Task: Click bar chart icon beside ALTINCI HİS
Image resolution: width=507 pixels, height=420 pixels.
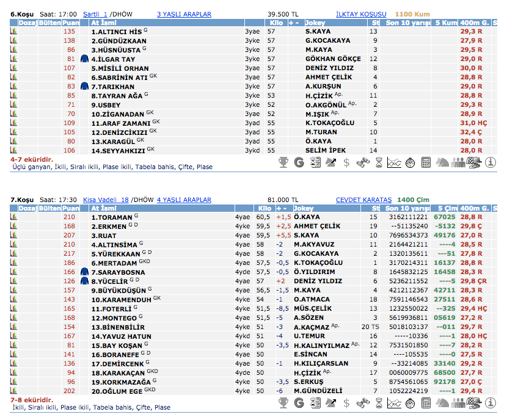Action: pyautogui.click(x=13, y=31)
